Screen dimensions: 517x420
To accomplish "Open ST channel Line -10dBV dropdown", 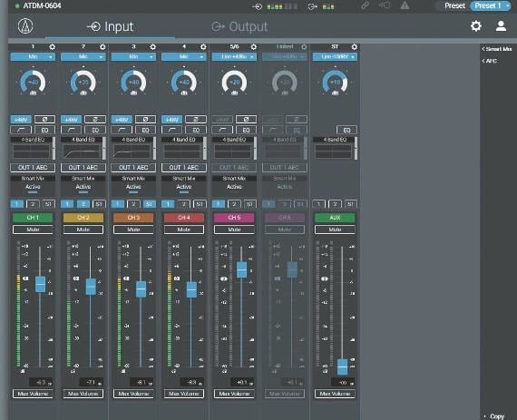I will [x=335, y=57].
